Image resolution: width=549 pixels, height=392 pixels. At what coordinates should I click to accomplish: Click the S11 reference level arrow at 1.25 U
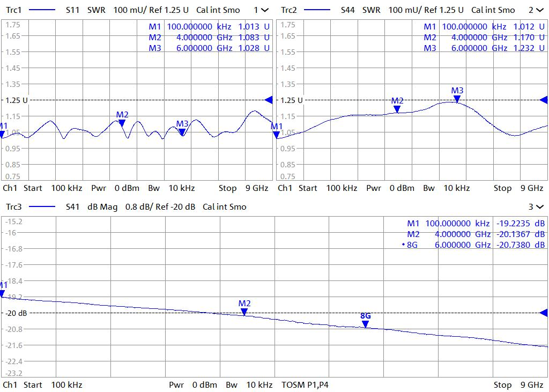point(269,100)
